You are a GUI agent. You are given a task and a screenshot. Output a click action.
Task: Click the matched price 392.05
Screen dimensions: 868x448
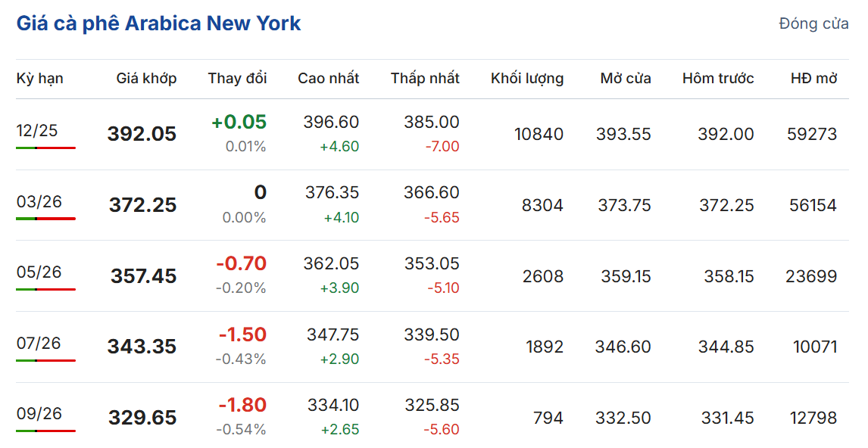(x=142, y=134)
